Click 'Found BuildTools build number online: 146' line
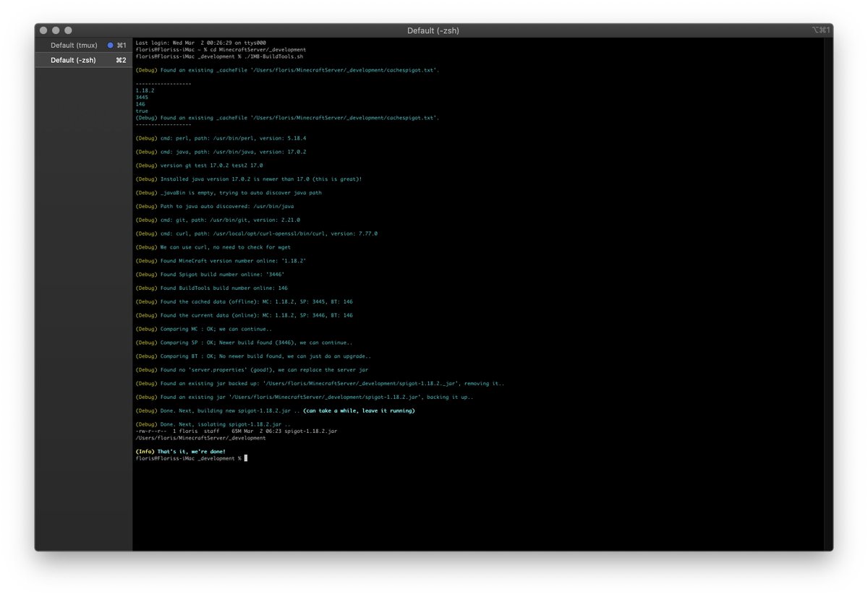 pyautogui.click(x=211, y=288)
